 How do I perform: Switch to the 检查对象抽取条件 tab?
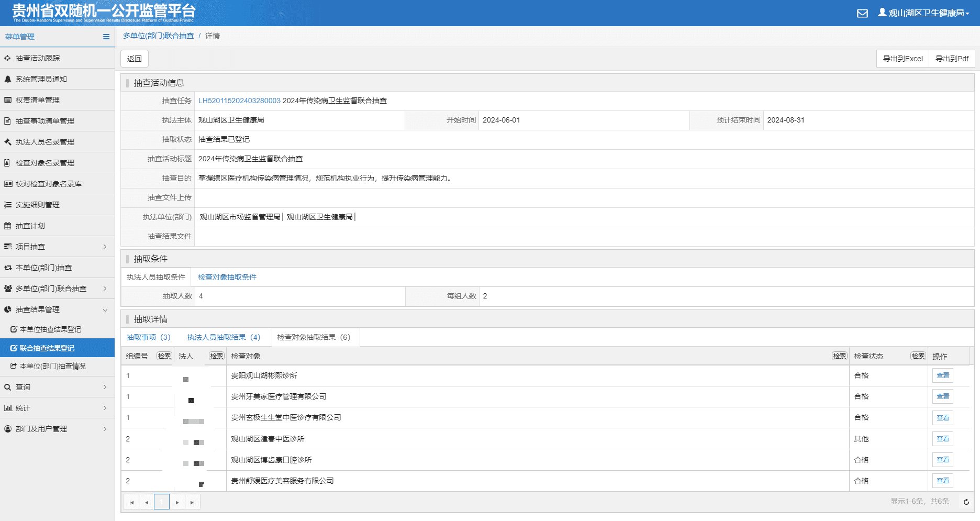click(x=227, y=277)
